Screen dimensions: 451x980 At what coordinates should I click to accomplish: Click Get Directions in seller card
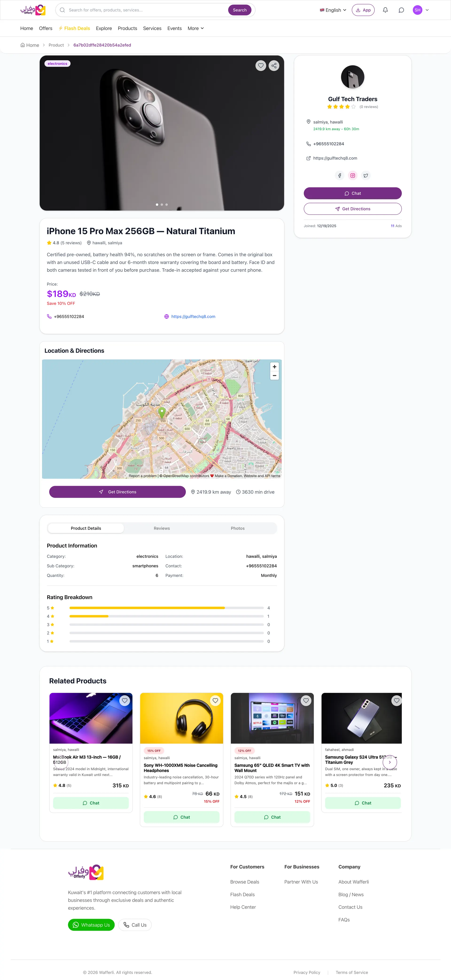coord(353,209)
